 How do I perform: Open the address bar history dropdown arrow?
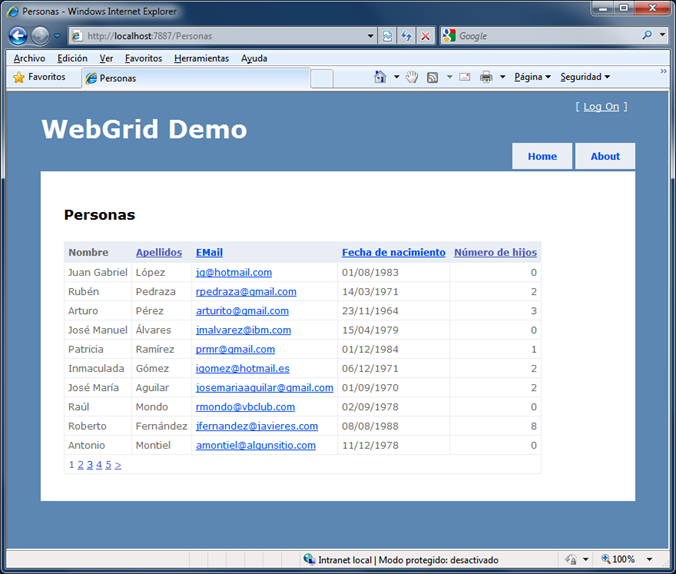pyautogui.click(x=371, y=36)
